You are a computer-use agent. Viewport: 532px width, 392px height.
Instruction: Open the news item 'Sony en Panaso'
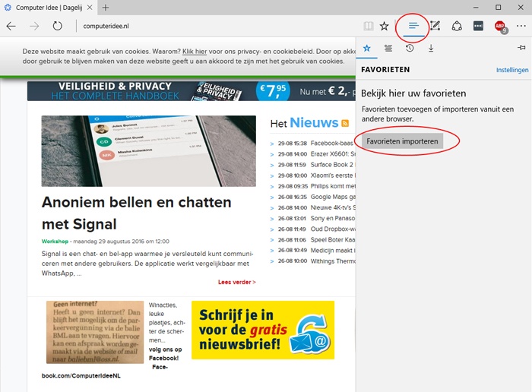point(333,218)
